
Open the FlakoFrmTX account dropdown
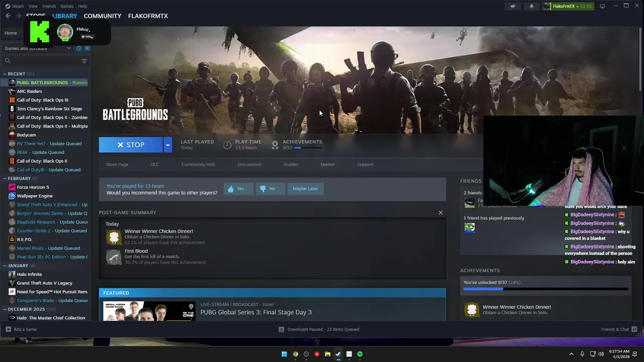click(568, 6)
